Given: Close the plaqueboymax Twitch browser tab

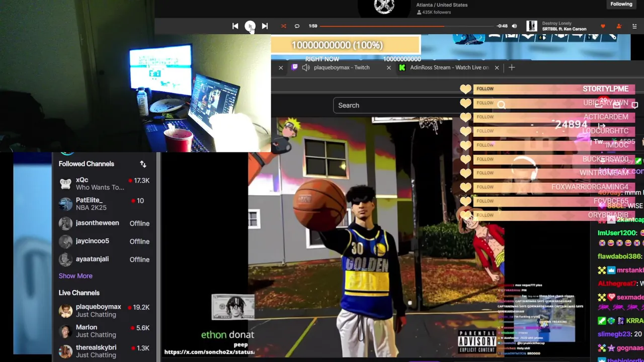Looking at the screenshot, I should (x=388, y=67).
